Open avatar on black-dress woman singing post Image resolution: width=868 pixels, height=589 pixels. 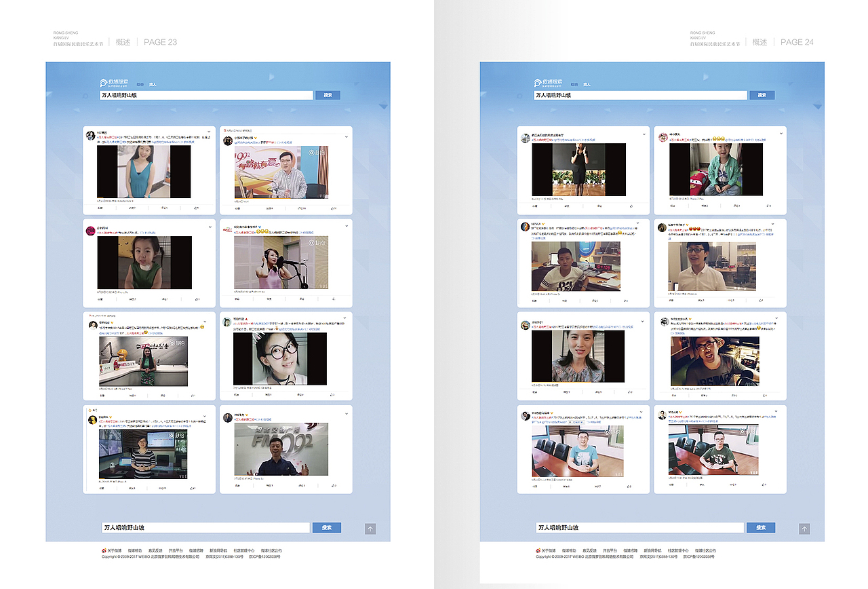pyautogui.click(x=525, y=138)
